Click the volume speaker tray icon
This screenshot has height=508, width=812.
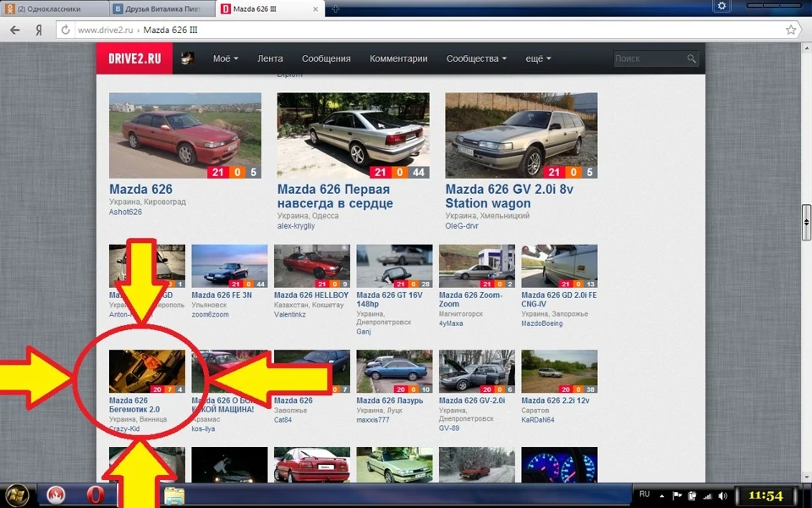click(723, 496)
